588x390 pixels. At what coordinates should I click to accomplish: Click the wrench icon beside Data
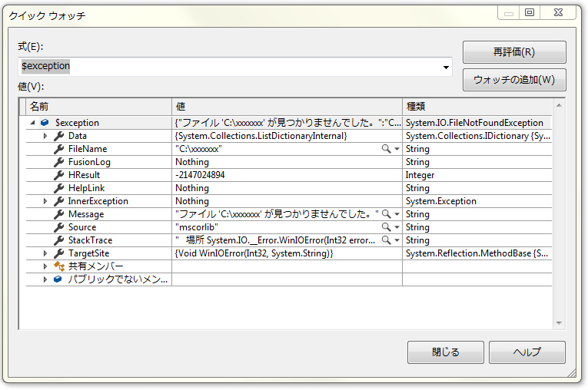(59, 136)
